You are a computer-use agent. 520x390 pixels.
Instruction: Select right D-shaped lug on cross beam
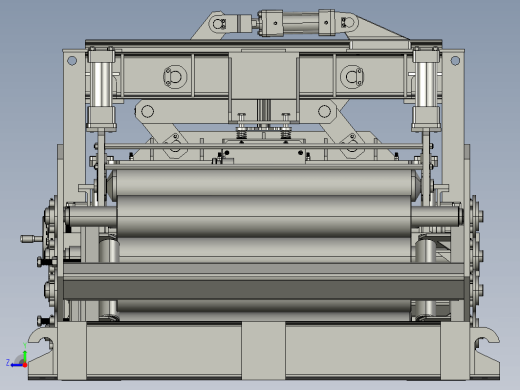click(352, 77)
